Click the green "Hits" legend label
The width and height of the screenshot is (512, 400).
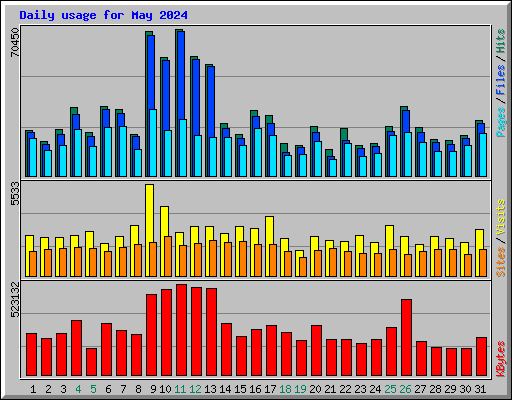500,41
